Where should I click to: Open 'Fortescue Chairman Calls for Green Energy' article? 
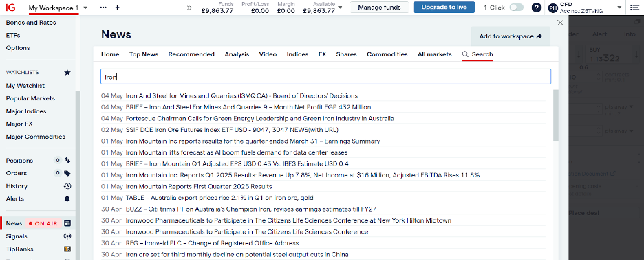[x=259, y=118]
